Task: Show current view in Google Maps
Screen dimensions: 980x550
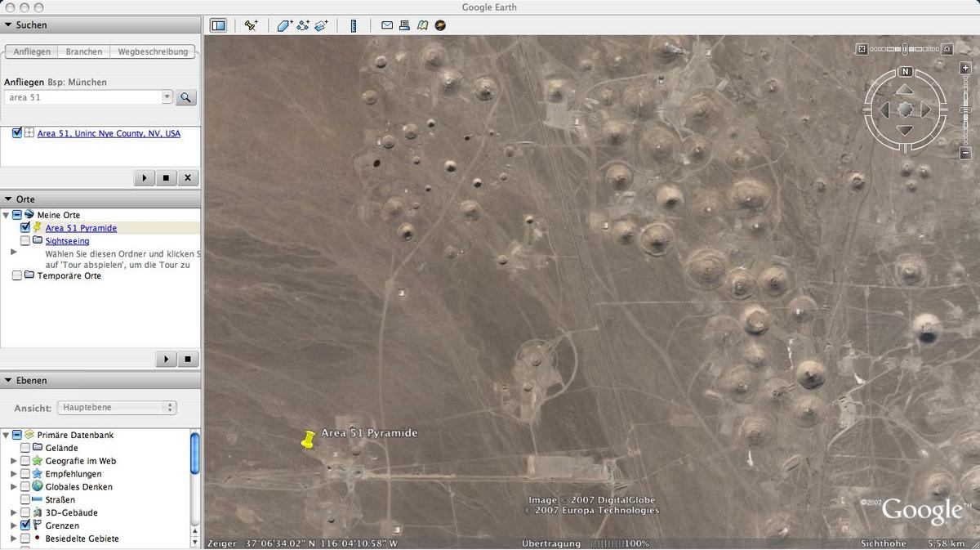Action: coord(422,25)
